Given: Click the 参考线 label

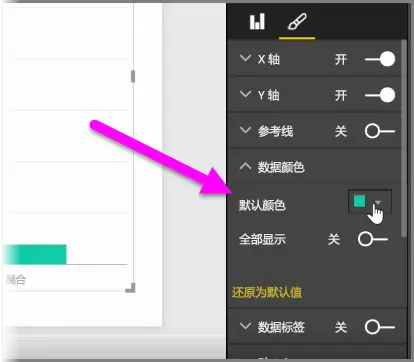Looking at the screenshot, I should pyautogui.click(x=275, y=131).
